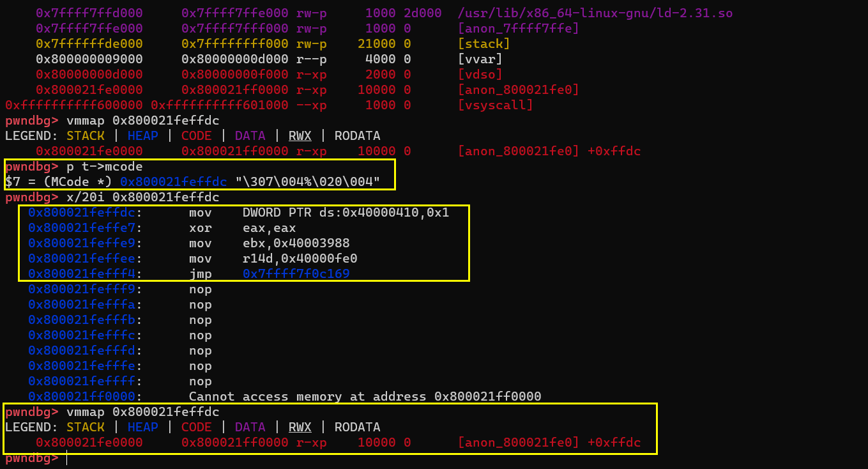Click blue MCode pointer value in $7 result
This screenshot has height=469, width=868.
click(173, 182)
